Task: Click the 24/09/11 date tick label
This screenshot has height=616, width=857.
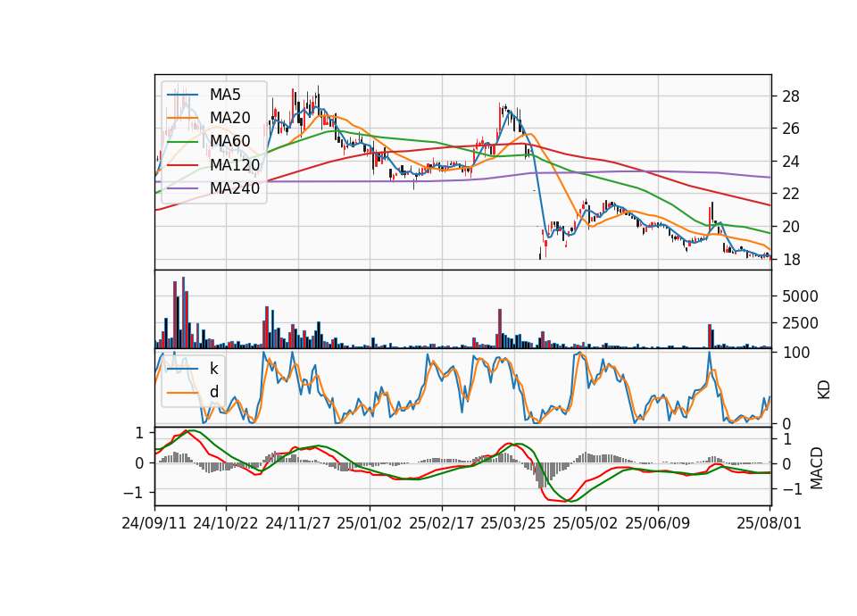Action: [154, 523]
